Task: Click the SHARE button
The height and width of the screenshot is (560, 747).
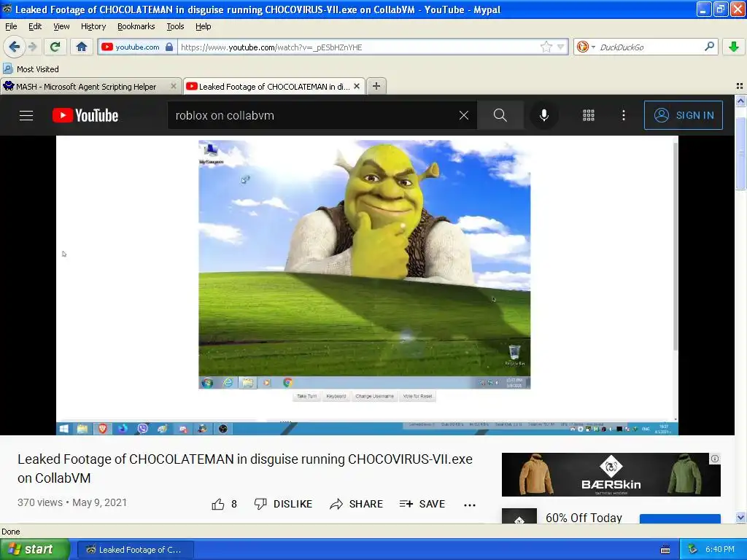Action: [x=356, y=505]
